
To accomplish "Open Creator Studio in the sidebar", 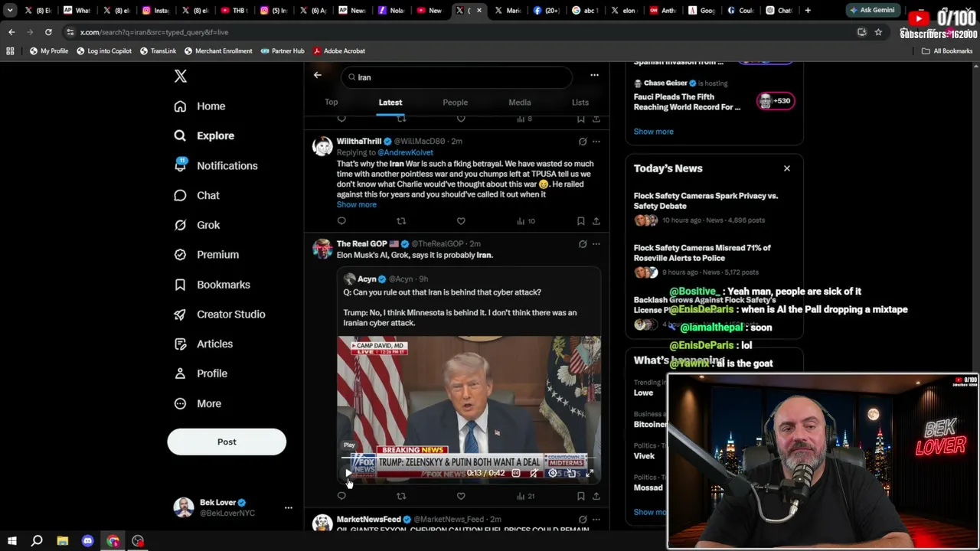I will tap(220, 315).
